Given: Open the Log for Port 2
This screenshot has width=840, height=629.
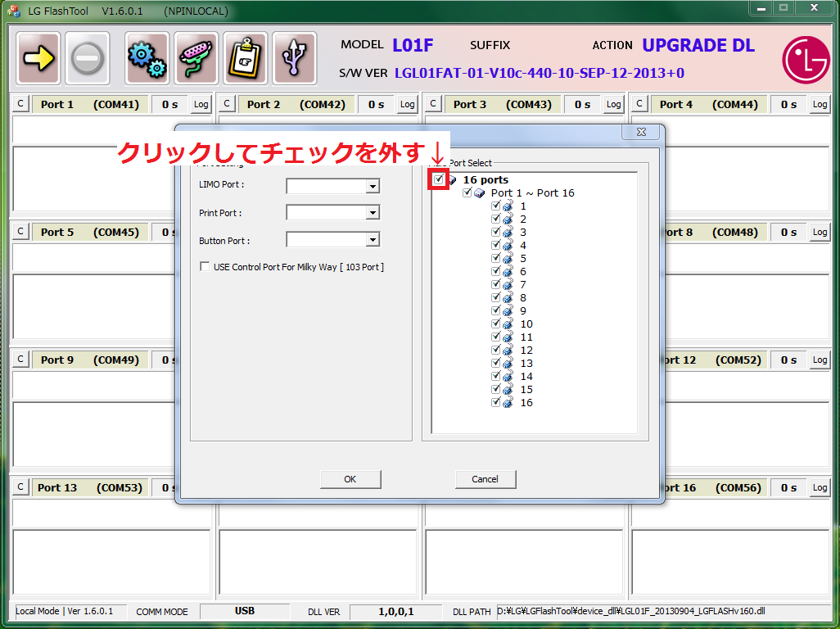Looking at the screenshot, I should [408, 105].
